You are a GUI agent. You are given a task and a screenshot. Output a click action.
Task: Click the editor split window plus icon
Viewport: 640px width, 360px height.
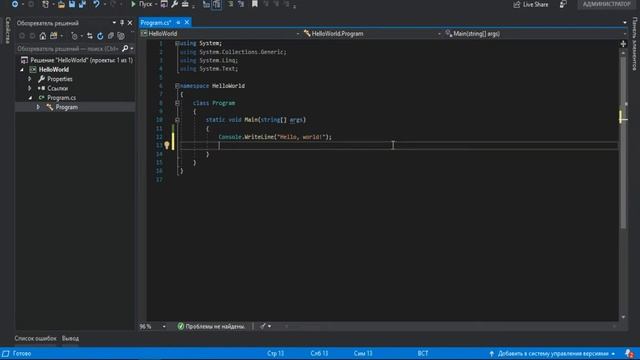click(623, 44)
